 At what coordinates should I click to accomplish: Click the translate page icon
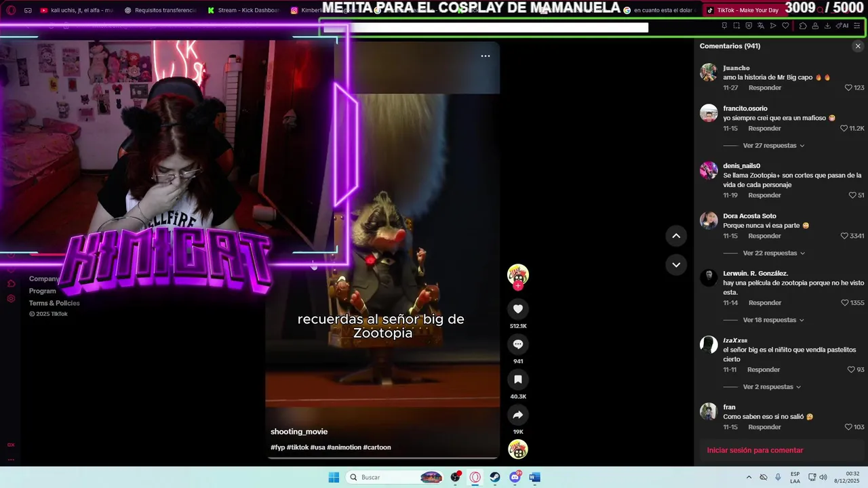tap(761, 26)
